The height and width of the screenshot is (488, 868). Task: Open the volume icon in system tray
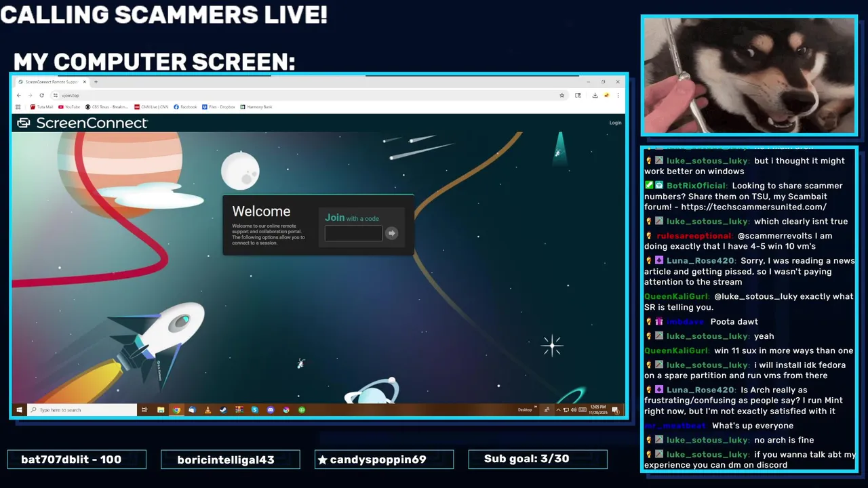[x=574, y=410]
